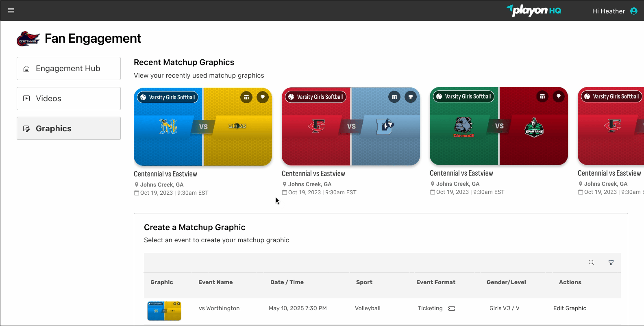Click Edit Graphic for vs Worthington
Image resolution: width=644 pixels, height=326 pixels.
click(x=570, y=308)
